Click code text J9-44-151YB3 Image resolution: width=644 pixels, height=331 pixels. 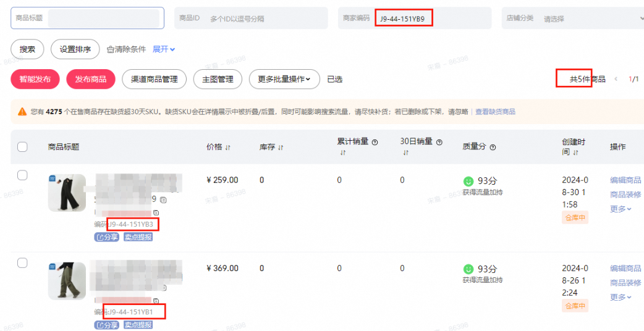(x=130, y=224)
